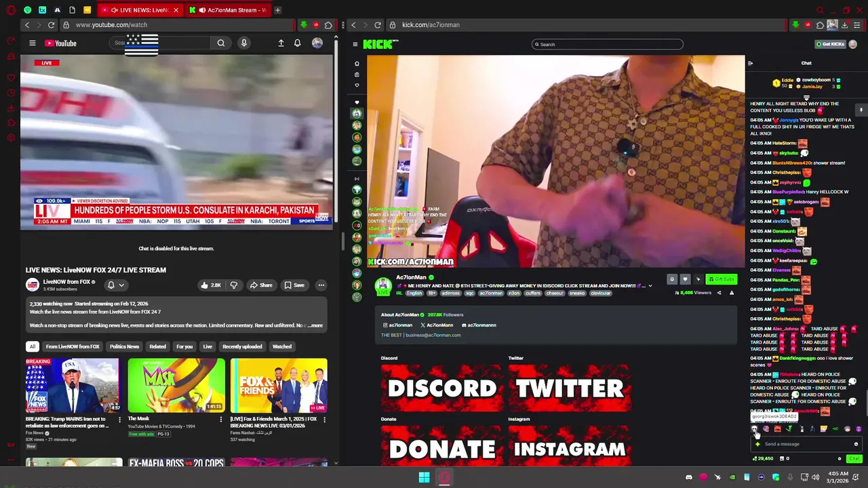Activate YouTube voice search microphone

click(x=244, y=43)
